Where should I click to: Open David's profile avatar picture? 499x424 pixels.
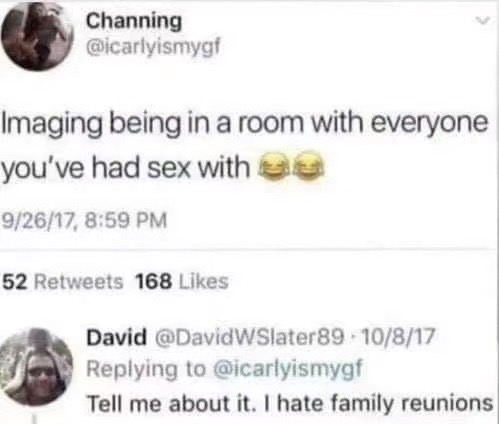coord(36,367)
